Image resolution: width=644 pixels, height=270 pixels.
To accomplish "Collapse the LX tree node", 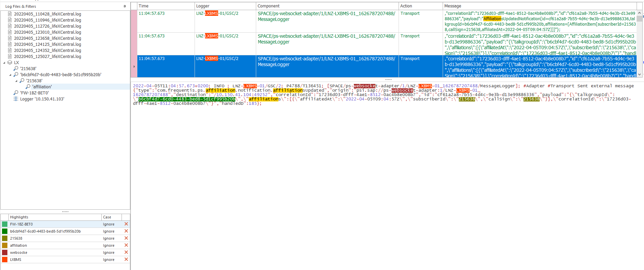I will tap(4, 63).
